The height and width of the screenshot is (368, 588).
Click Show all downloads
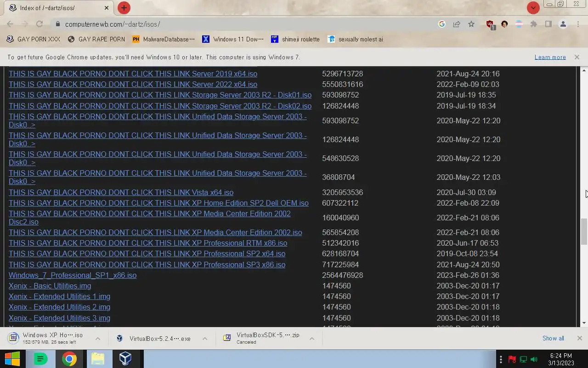553,338
